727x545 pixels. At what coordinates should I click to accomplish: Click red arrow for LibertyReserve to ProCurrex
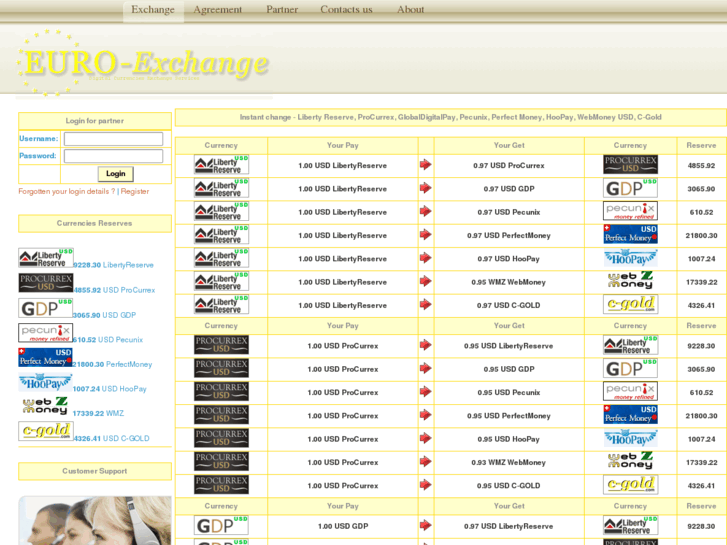click(426, 165)
